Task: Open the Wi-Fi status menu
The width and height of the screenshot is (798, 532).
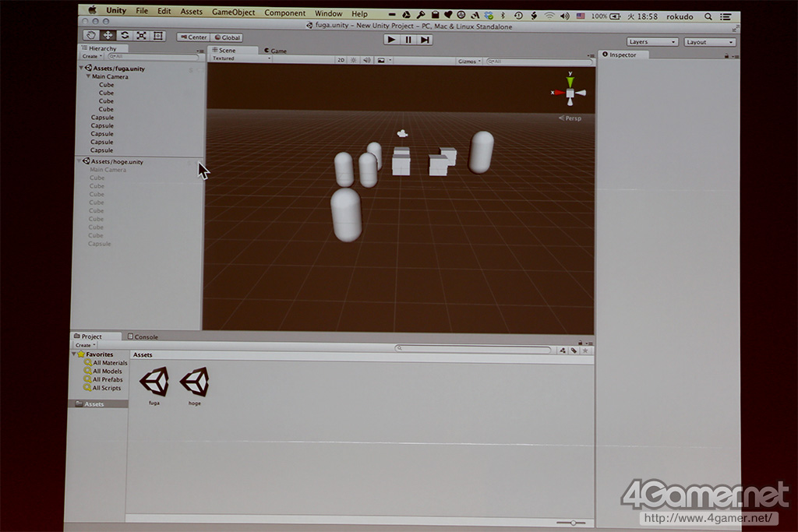Action: [x=549, y=16]
